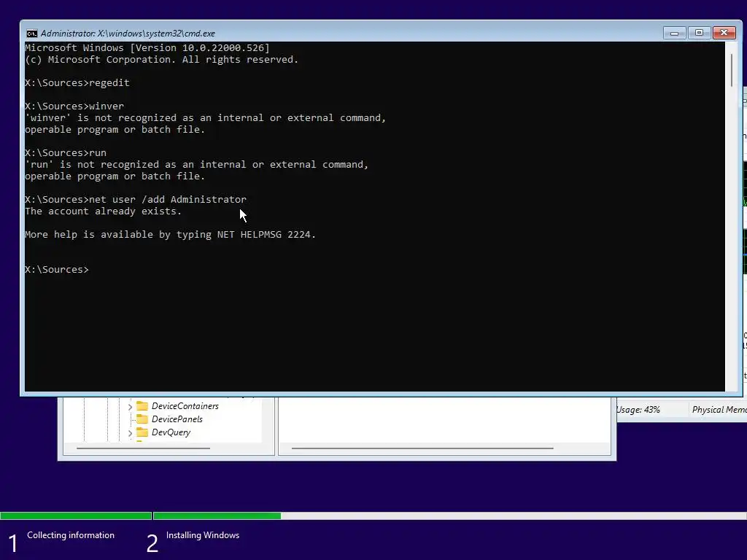
Task: Click 'NET HELPMSG 2224' help text
Action: point(265,234)
